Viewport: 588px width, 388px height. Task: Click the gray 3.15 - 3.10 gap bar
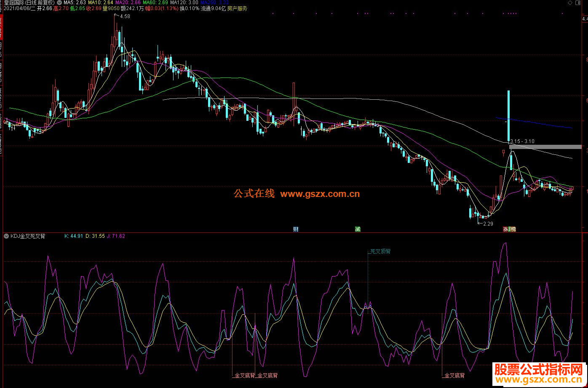(x=545, y=146)
